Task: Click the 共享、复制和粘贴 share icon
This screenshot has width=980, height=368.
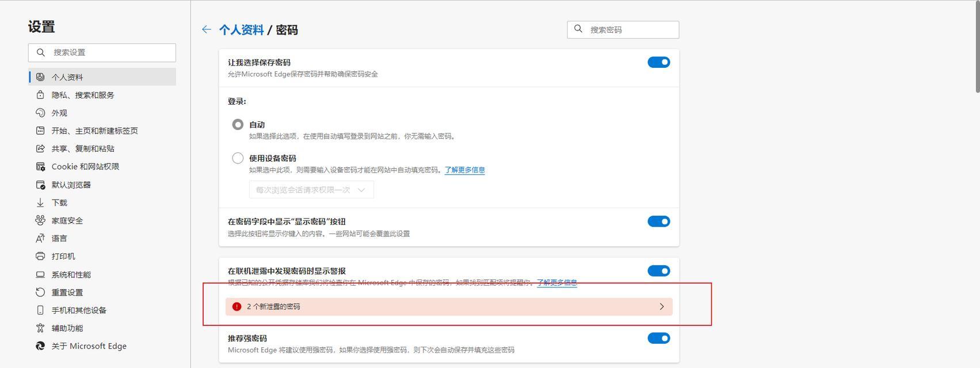Action: click(40, 148)
